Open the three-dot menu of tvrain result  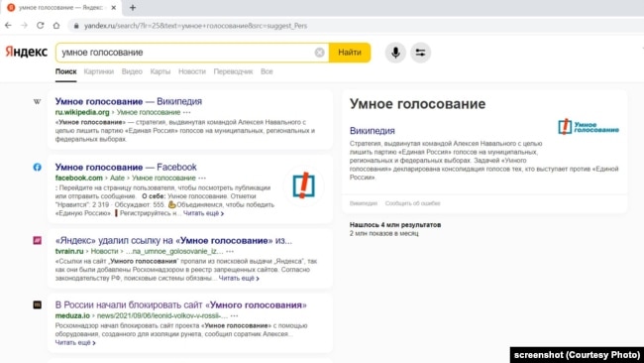230,251
